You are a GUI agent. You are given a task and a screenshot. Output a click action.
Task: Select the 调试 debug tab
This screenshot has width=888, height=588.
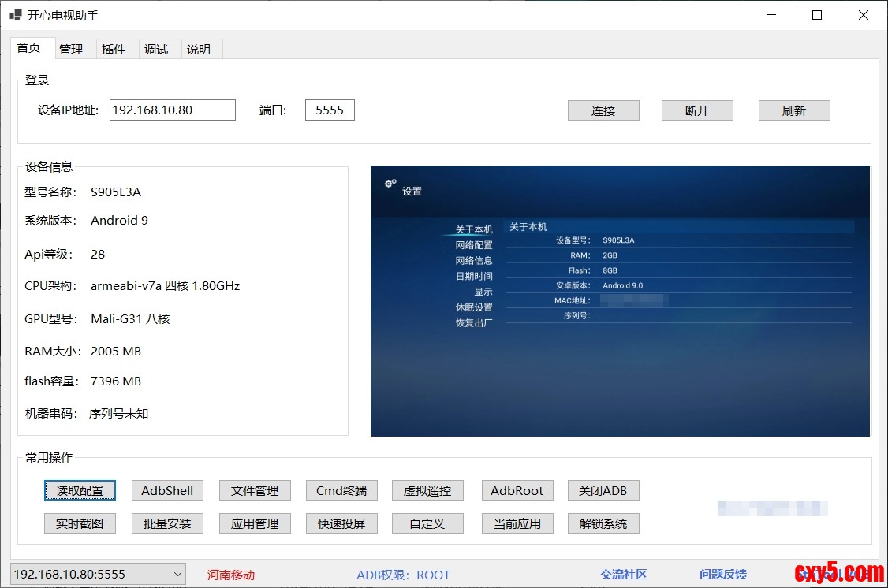(156, 49)
